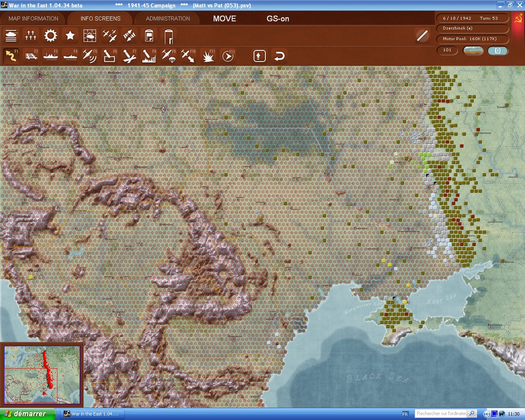Viewport: 525px width, 420px height.
Task: Open War in the East taskbar item
Action: tap(93, 414)
